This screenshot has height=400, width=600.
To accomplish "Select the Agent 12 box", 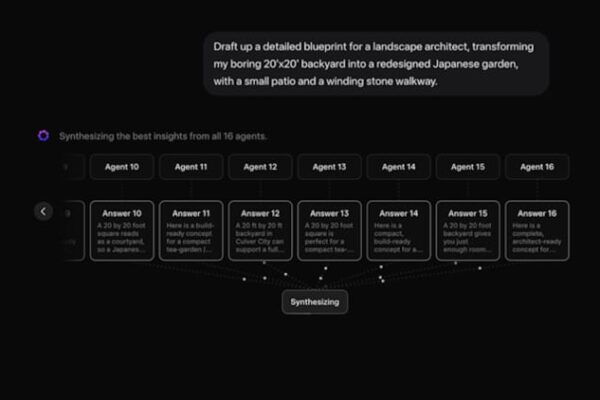I will pyautogui.click(x=260, y=167).
